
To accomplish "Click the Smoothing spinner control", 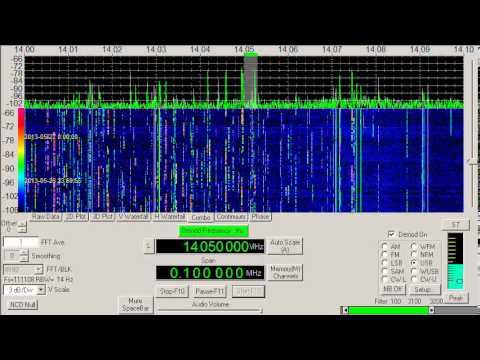I will coord(24,256).
